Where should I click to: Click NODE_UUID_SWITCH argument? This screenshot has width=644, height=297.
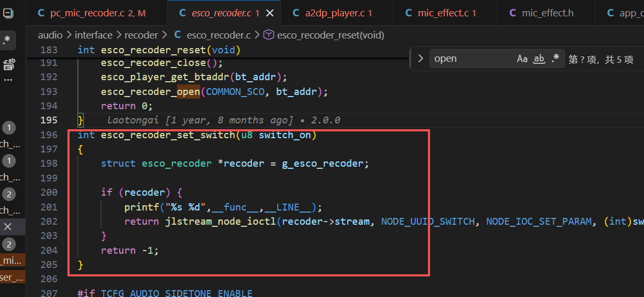tap(428, 222)
